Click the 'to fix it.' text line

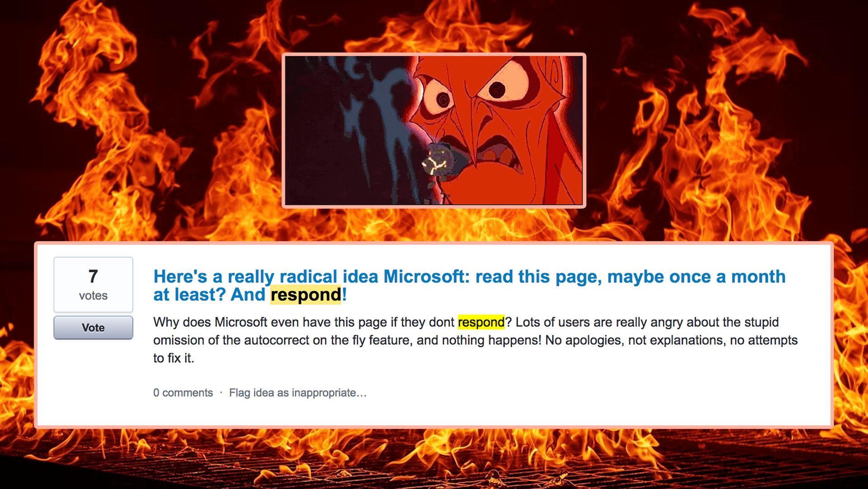pos(174,358)
